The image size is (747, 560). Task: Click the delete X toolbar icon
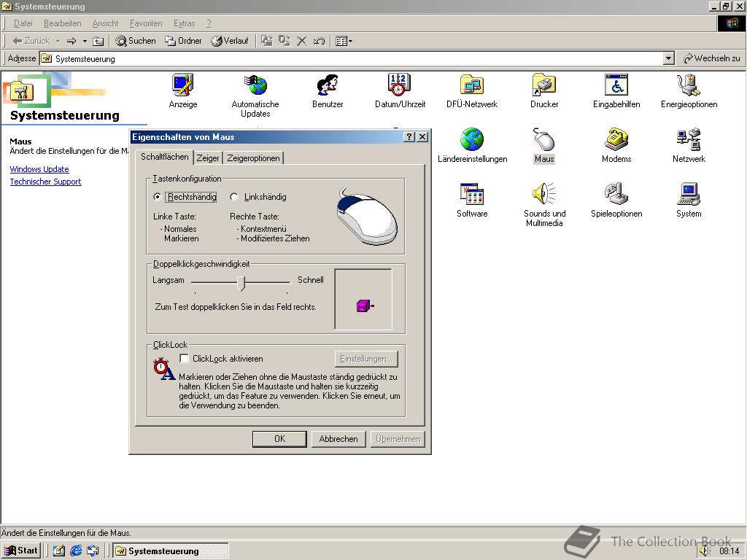click(x=301, y=41)
